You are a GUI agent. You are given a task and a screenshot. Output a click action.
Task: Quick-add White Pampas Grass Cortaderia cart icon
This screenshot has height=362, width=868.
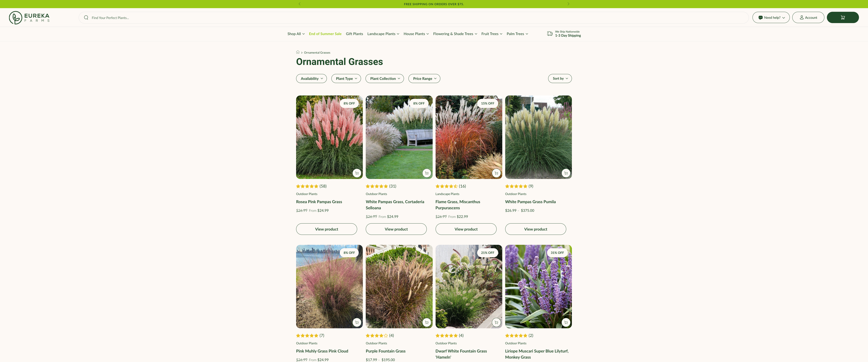pyautogui.click(x=427, y=173)
